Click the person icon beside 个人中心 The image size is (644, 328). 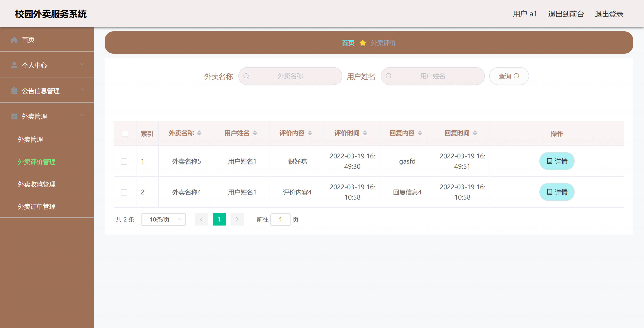pos(14,65)
